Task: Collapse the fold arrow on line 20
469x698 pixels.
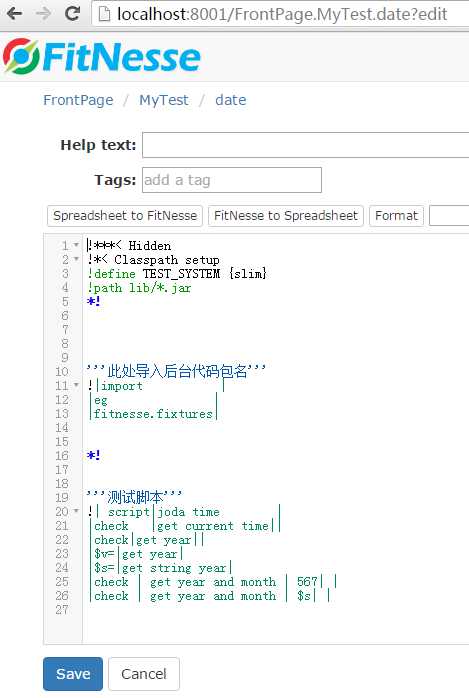Action: pyautogui.click(x=76, y=511)
